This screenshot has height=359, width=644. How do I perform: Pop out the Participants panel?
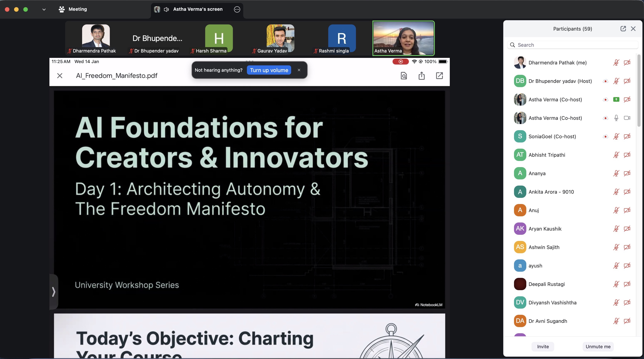[623, 29]
